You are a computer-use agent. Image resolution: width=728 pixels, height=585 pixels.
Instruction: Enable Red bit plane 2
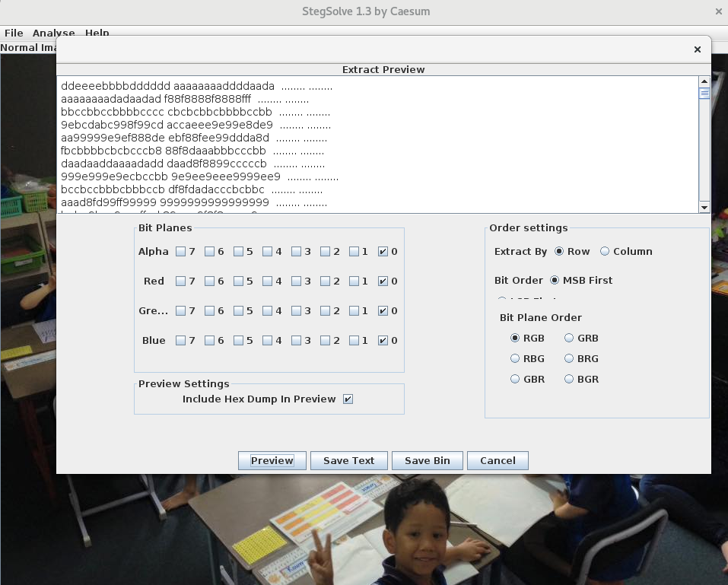tap(325, 281)
